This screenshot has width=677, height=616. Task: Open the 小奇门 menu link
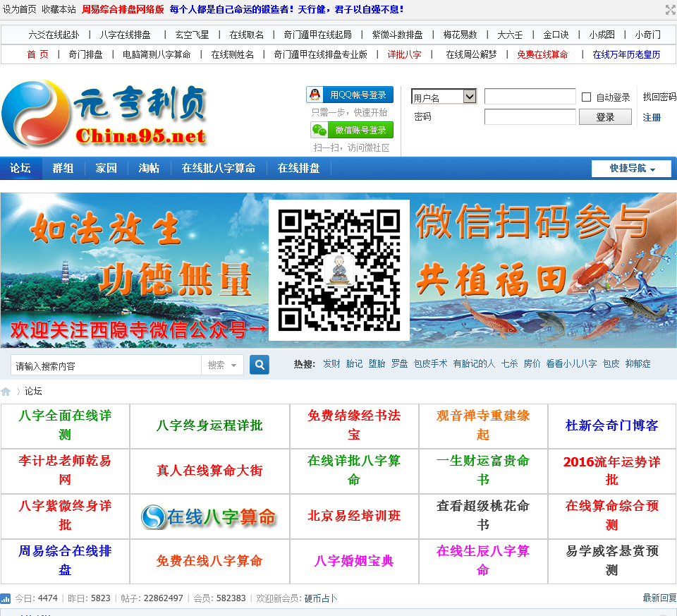click(647, 35)
